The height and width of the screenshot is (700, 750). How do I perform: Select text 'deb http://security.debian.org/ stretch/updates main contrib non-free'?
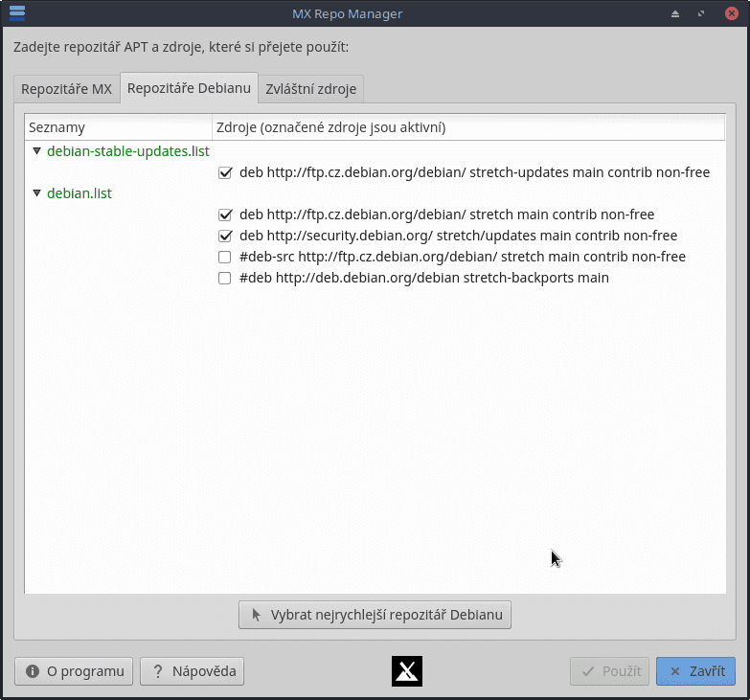458,236
